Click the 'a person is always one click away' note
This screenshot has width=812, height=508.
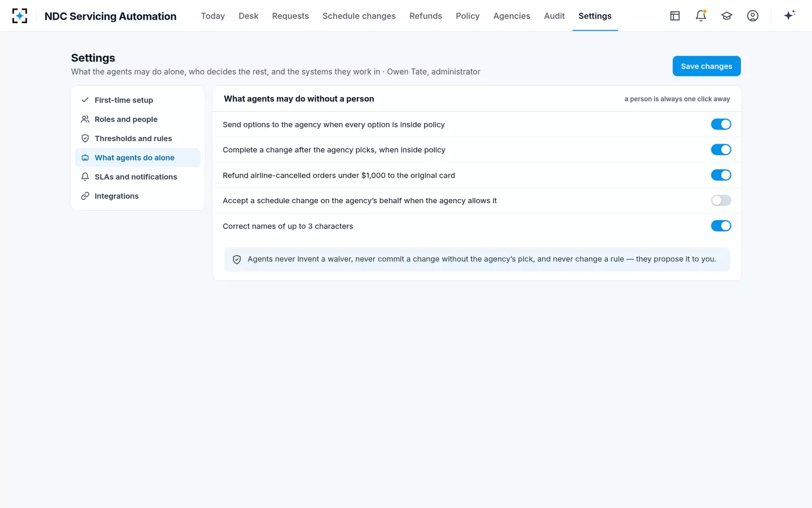coord(677,99)
